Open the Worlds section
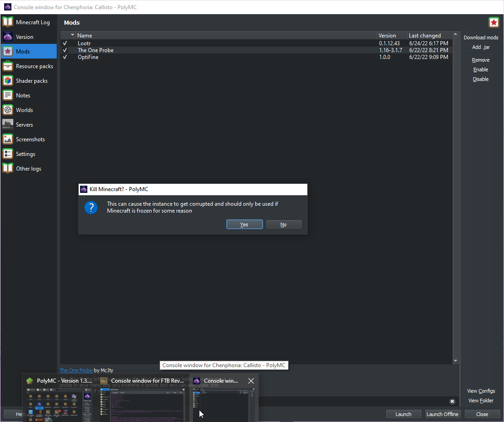504x422 pixels. pyautogui.click(x=23, y=110)
